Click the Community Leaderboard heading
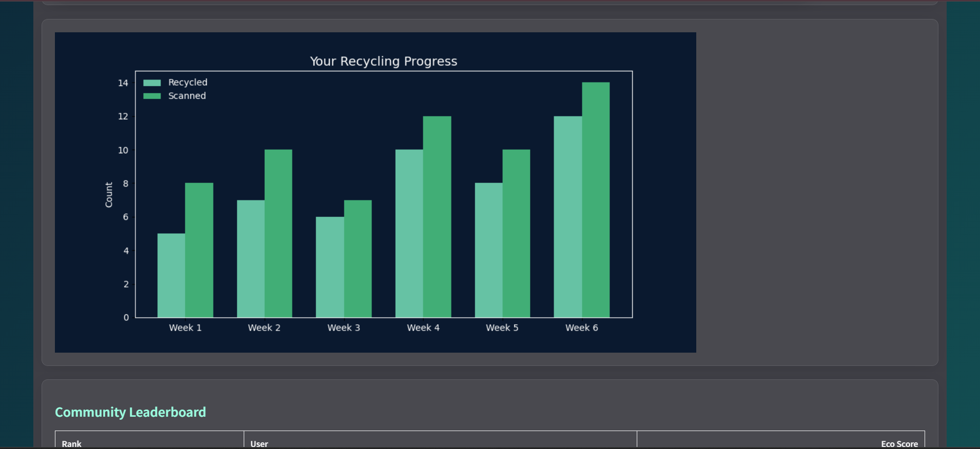The image size is (980, 449). (x=130, y=412)
